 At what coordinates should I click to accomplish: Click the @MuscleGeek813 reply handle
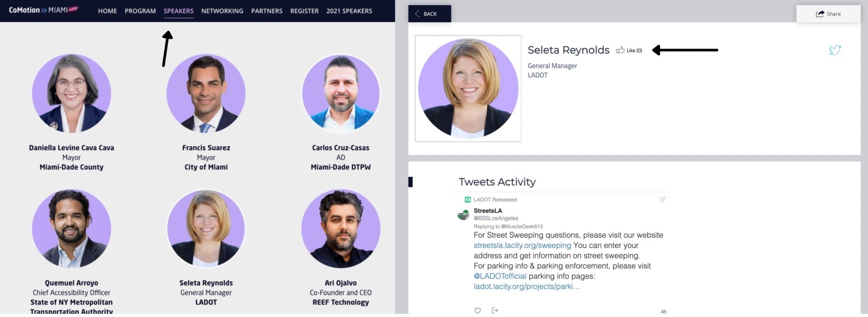pyautogui.click(x=522, y=227)
